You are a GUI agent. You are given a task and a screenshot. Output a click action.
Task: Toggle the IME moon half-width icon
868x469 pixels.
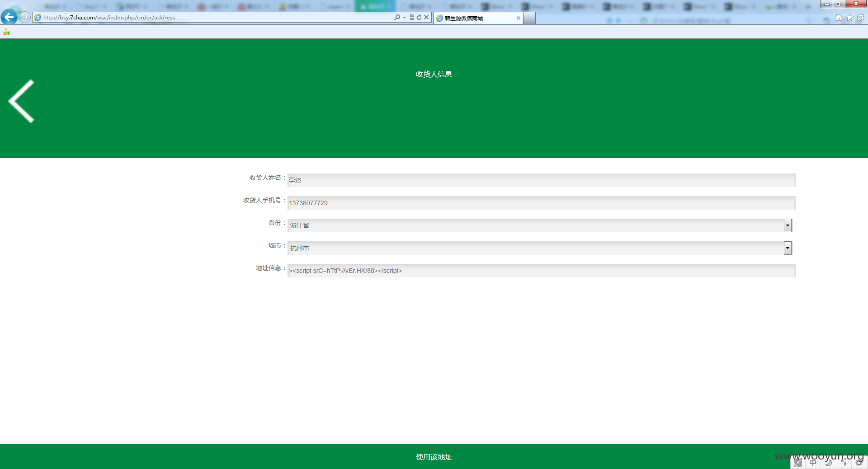[x=829, y=462]
